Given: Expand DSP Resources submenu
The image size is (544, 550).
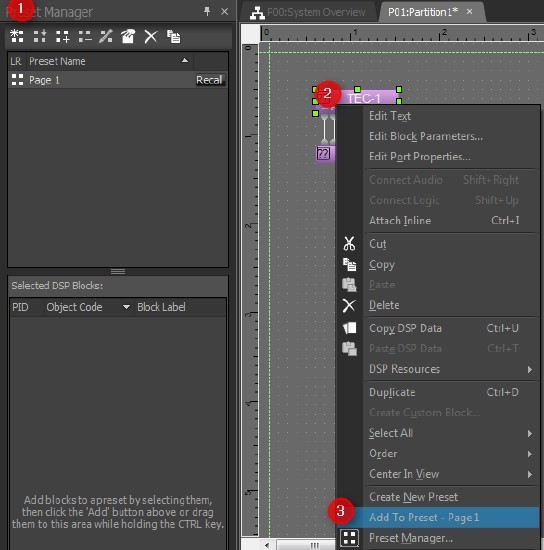Looking at the screenshot, I should 438,369.
